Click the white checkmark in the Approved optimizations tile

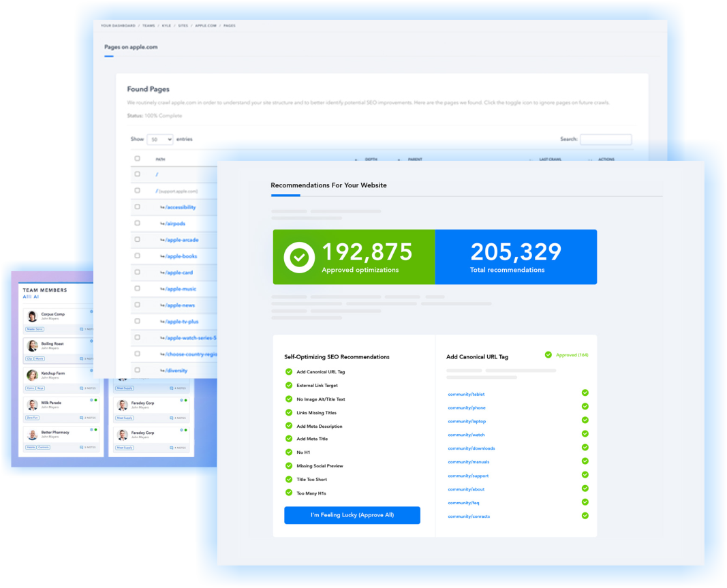coord(298,257)
